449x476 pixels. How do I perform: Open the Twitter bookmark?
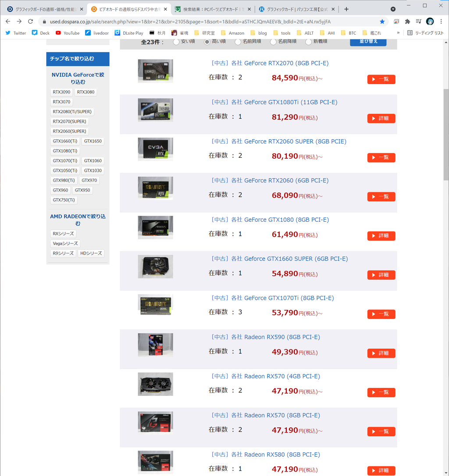pyautogui.click(x=16, y=33)
